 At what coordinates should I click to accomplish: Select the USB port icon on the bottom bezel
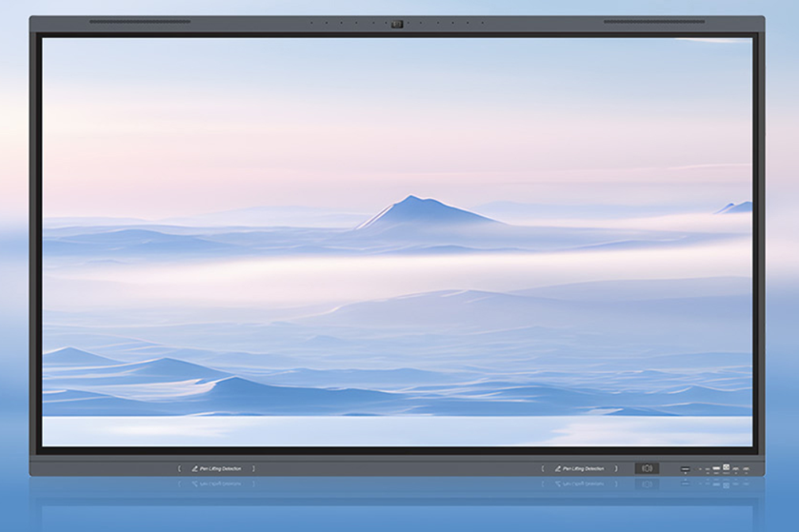[685, 469]
